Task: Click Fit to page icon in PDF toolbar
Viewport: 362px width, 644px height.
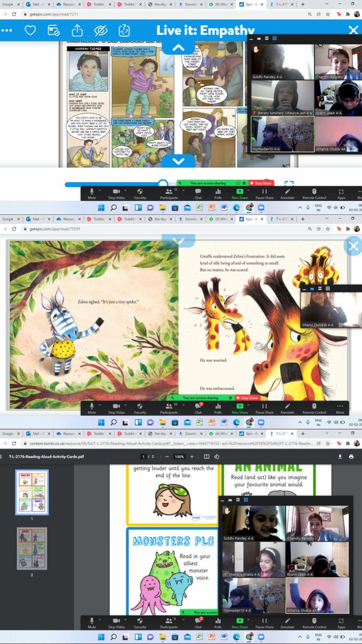Action: click(x=206, y=456)
